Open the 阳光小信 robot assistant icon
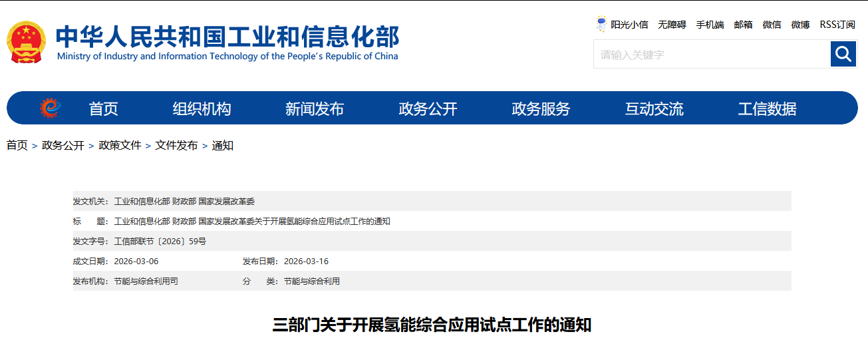Screen dimensions: 868x358 (601, 24)
